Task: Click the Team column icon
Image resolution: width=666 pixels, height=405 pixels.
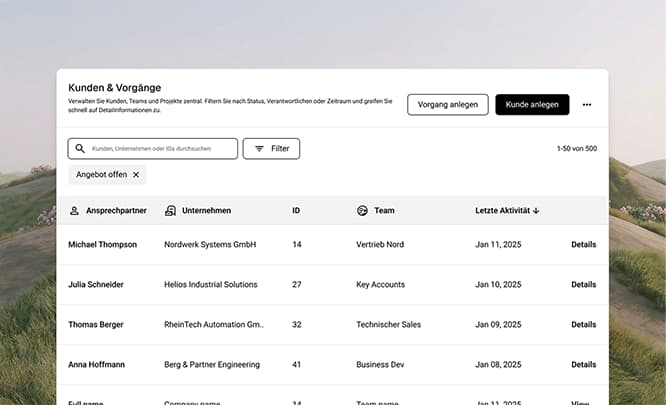Action: point(362,211)
